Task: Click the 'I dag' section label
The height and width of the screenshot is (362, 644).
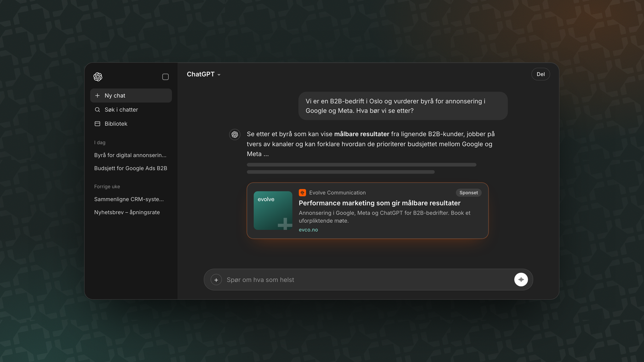Action: pyautogui.click(x=100, y=142)
